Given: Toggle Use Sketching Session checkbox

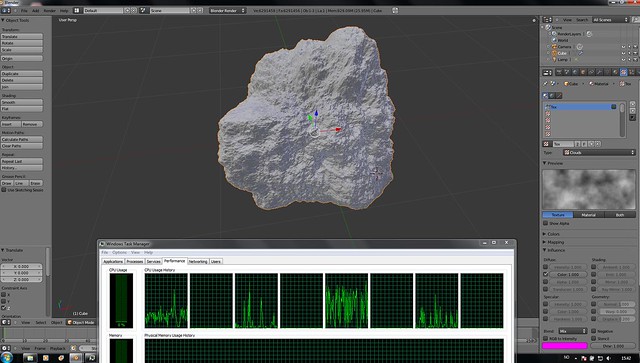Looking at the screenshot, I should coord(4,190).
